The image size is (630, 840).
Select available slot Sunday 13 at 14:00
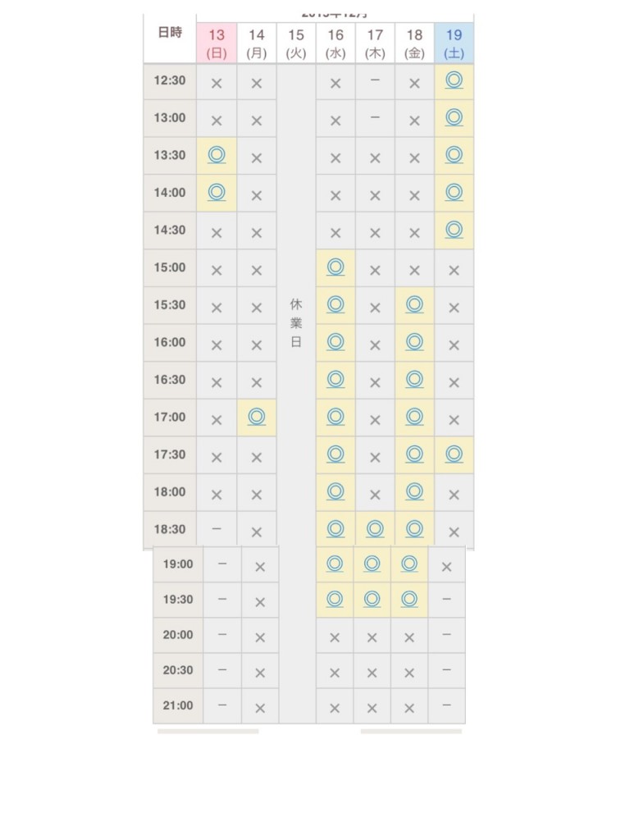(217, 192)
